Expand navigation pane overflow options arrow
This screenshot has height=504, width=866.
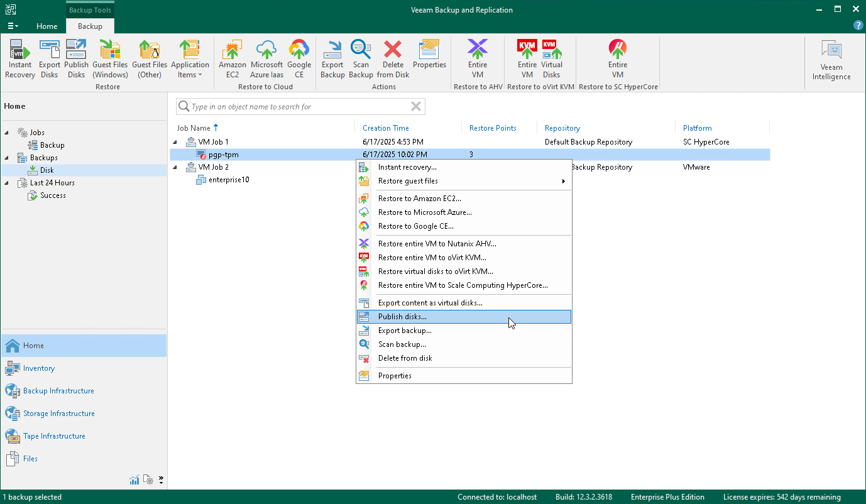pos(162,480)
